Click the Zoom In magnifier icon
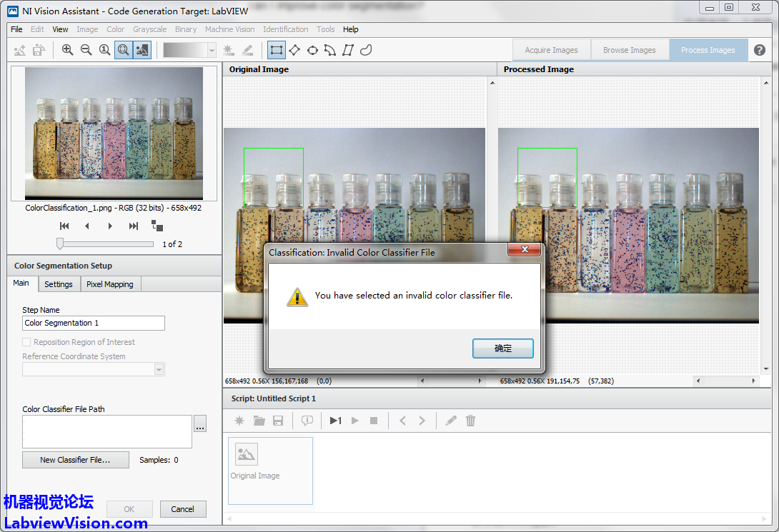This screenshot has height=532, width=779. pos(67,50)
